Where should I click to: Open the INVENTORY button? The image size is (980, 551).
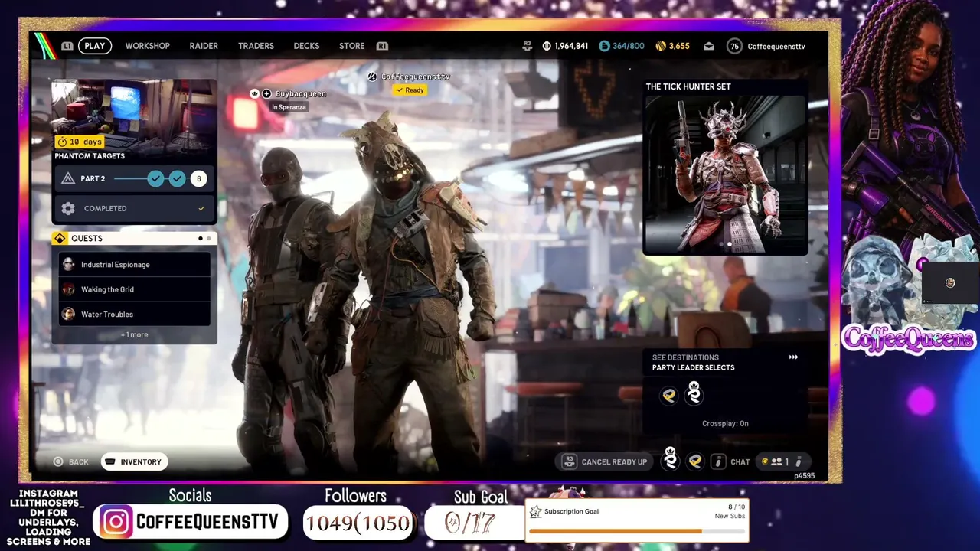tap(133, 461)
